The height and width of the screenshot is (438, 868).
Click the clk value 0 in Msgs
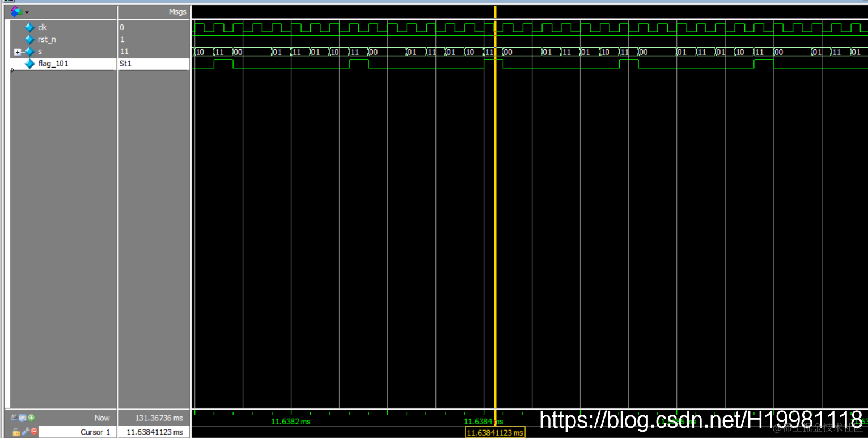[122, 27]
